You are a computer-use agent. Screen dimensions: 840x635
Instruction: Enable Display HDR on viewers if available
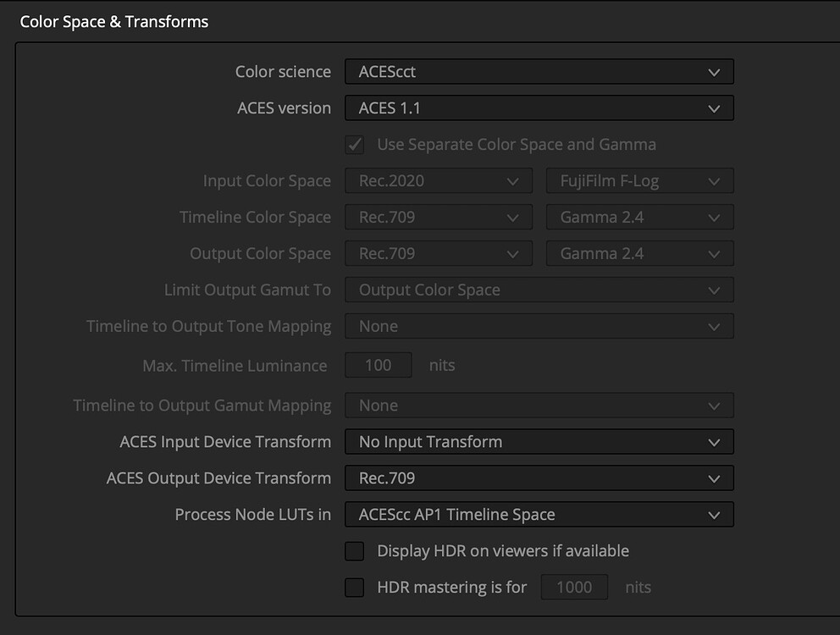(354, 550)
